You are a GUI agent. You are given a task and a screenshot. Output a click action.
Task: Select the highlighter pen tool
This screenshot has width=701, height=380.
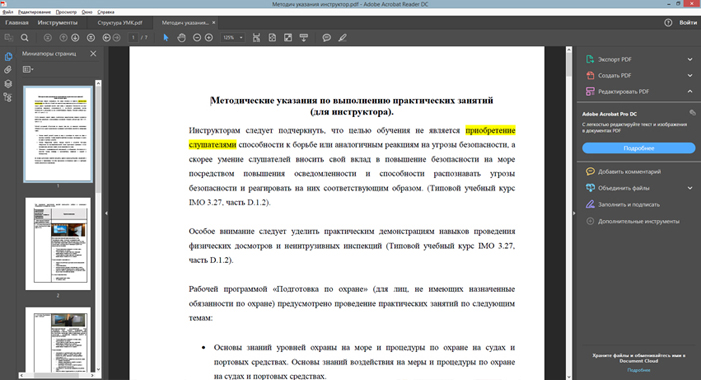(342, 38)
